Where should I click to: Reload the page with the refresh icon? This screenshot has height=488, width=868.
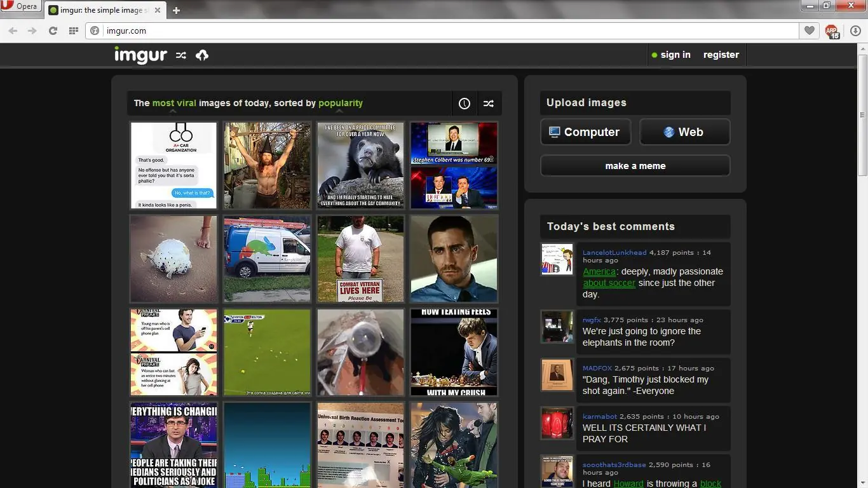53,30
